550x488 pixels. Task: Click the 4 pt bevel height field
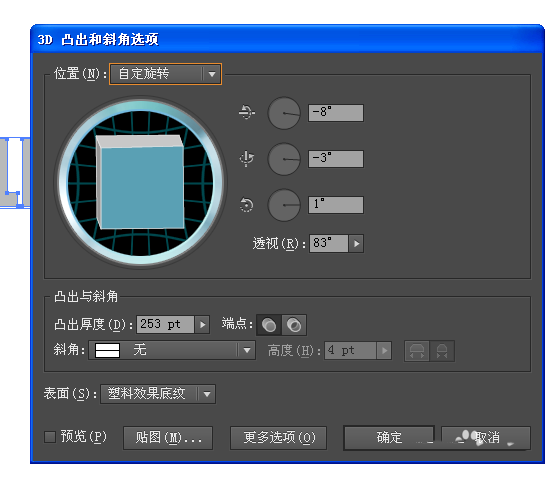tap(350, 350)
